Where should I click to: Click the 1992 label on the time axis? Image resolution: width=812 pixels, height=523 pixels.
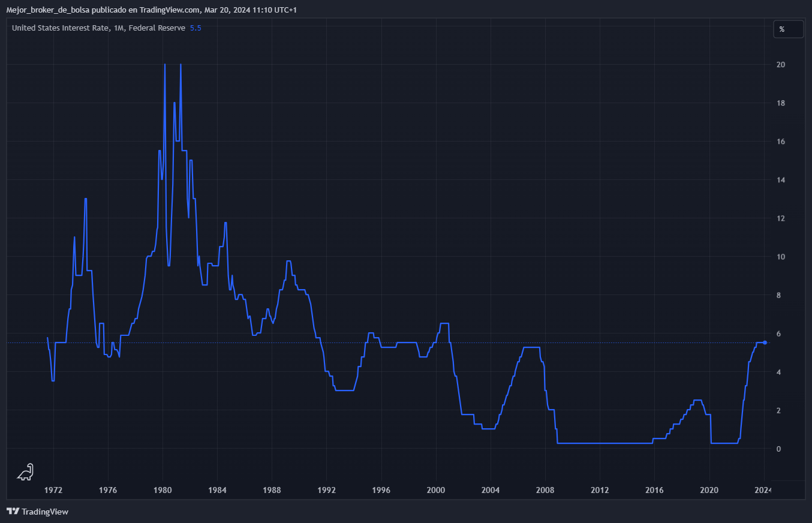327,490
